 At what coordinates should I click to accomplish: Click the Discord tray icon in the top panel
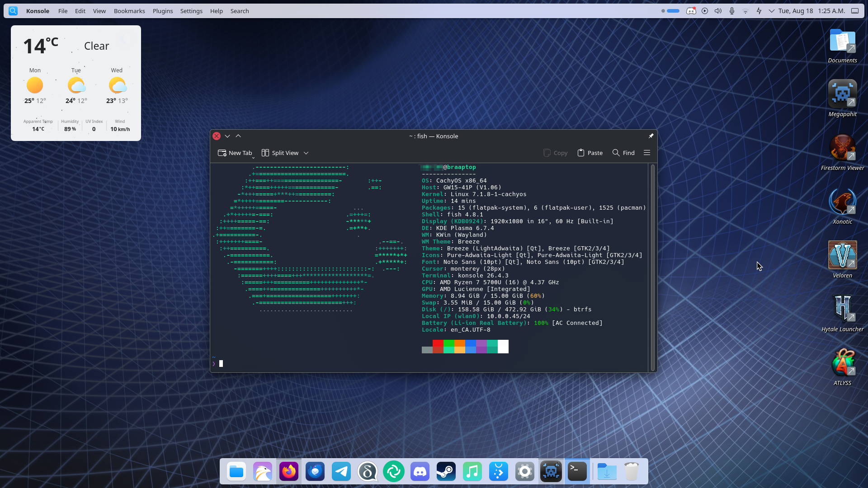691,11
